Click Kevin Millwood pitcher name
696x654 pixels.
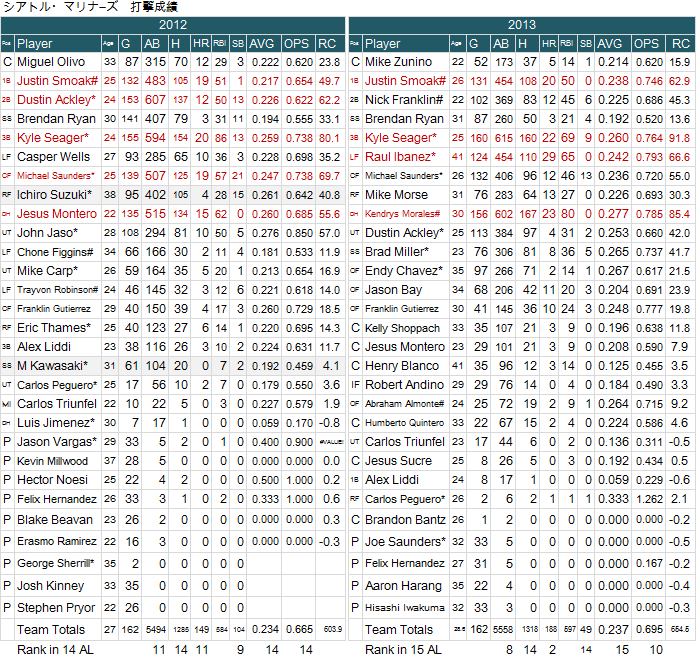click(52, 461)
